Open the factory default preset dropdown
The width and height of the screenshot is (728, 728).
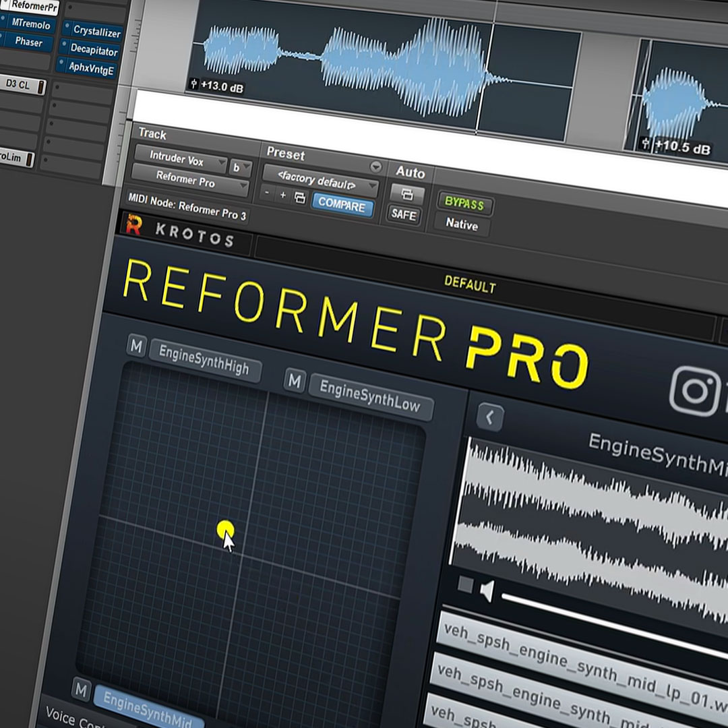pos(321,180)
